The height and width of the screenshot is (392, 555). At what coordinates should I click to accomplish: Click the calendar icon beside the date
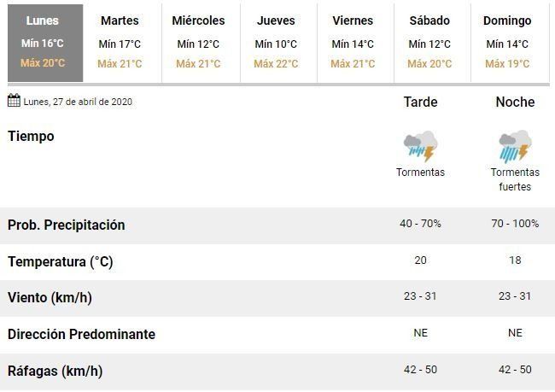(x=14, y=101)
